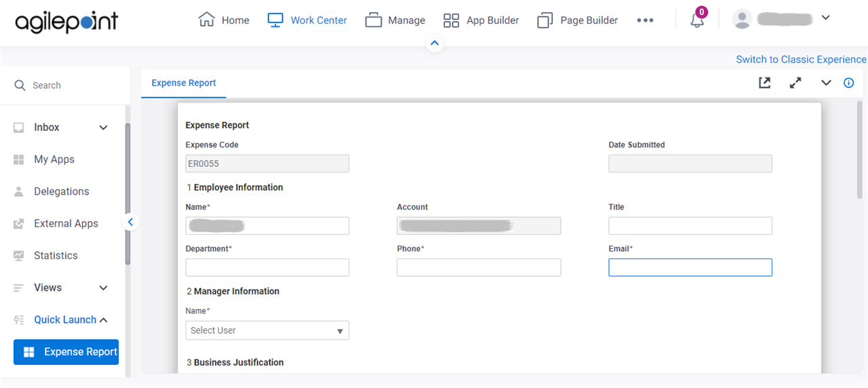This screenshot has width=868, height=388.
Task: Collapse the Quick Launch section
Action: (x=104, y=319)
